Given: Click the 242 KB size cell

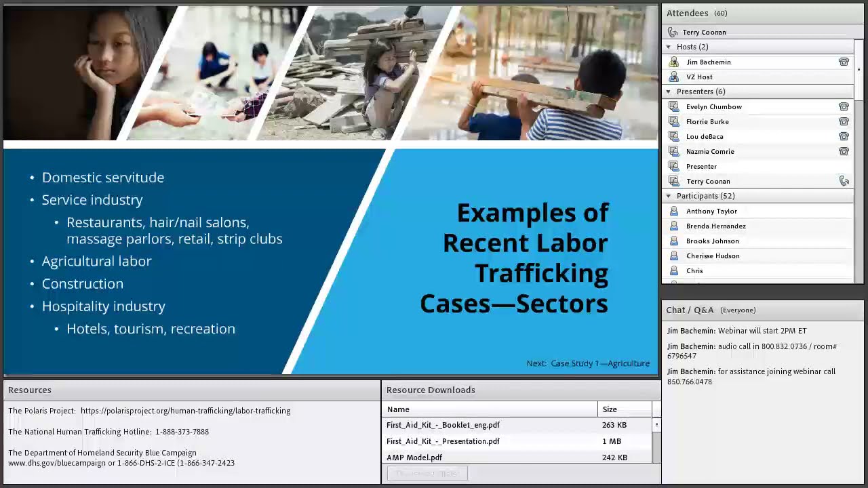Looking at the screenshot, I should pos(614,457).
